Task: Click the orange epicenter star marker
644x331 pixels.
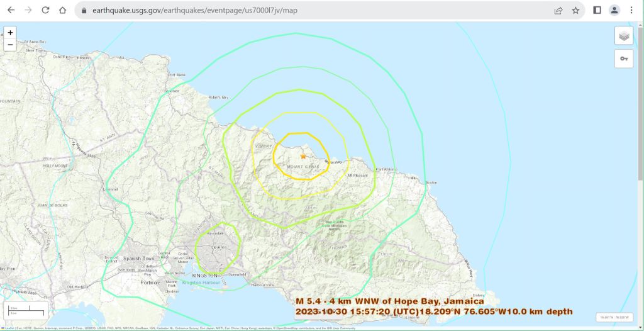Action: 303,156
